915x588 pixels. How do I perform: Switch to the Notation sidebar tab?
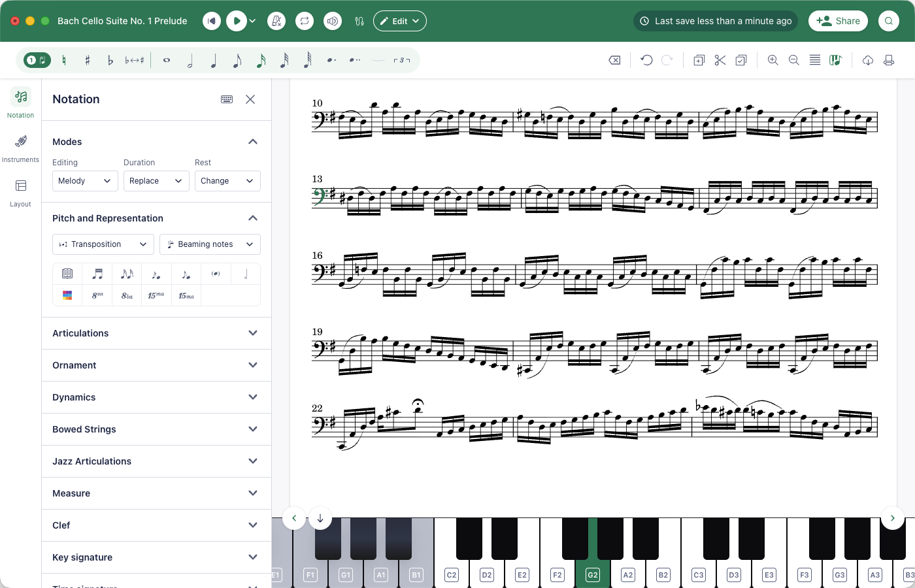(20, 103)
